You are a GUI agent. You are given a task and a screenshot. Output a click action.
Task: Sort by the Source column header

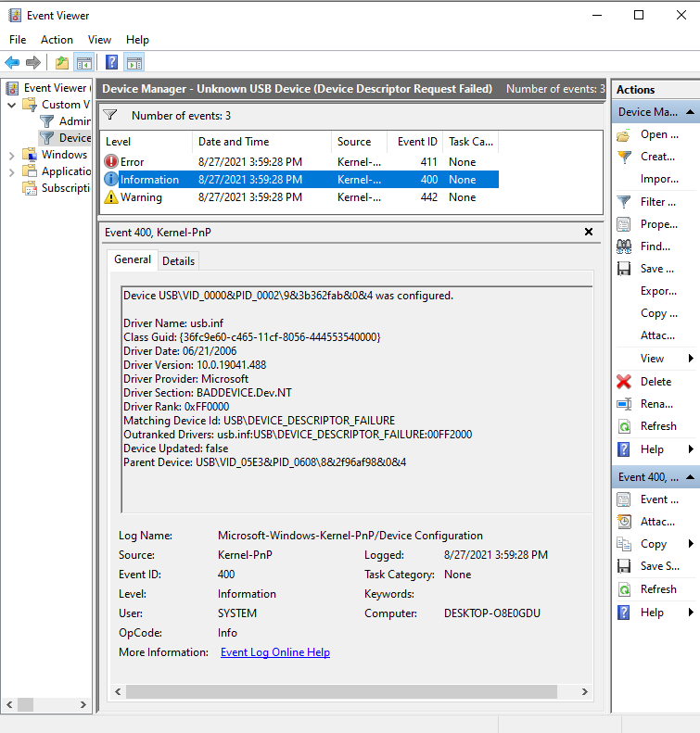tap(359, 142)
